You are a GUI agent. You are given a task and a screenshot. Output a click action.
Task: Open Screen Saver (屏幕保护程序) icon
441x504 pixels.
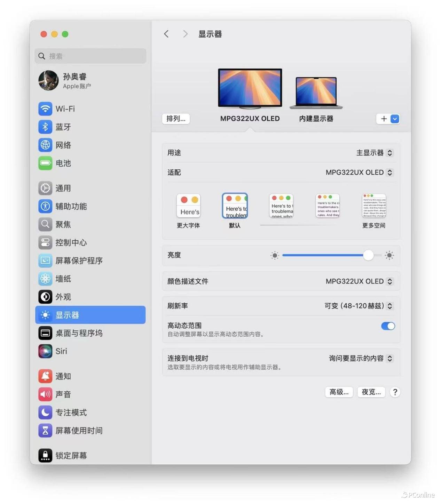coord(45,261)
